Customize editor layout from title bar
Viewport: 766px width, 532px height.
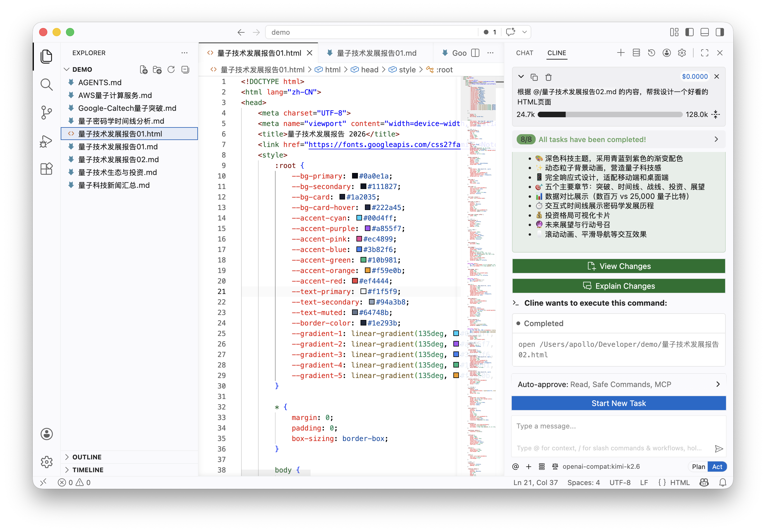(674, 32)
